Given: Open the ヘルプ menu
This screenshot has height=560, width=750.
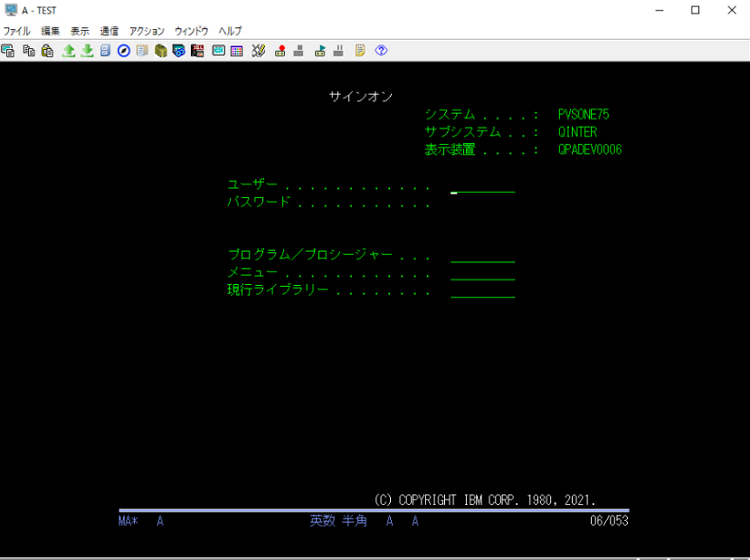Looking at the screenshot, I should (230, 31).
